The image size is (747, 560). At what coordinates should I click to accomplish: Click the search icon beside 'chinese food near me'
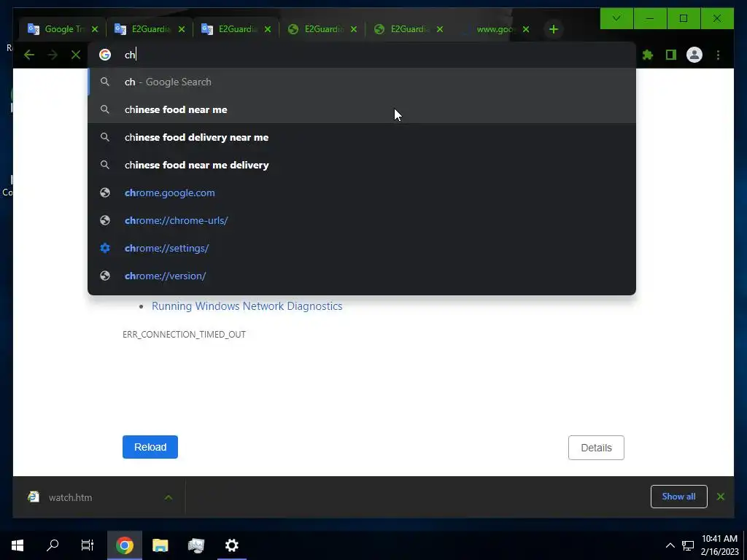[105, 109]
